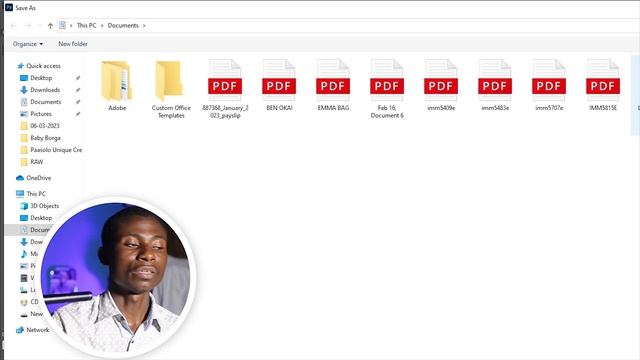Click the Photoshop icon in title bar
Viewport: 640px width, 360px height.
point(9,7)
